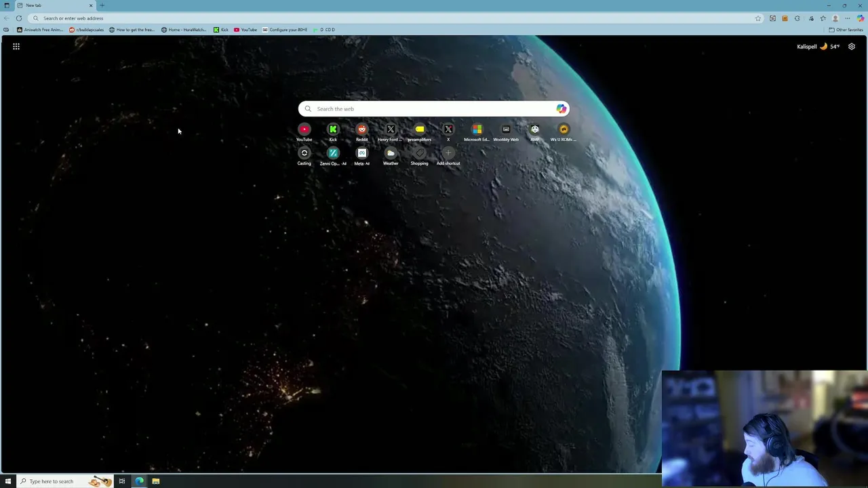Open the Henry Ford quick link
This screenshot has height=488, width=868.
click(391, 132)
